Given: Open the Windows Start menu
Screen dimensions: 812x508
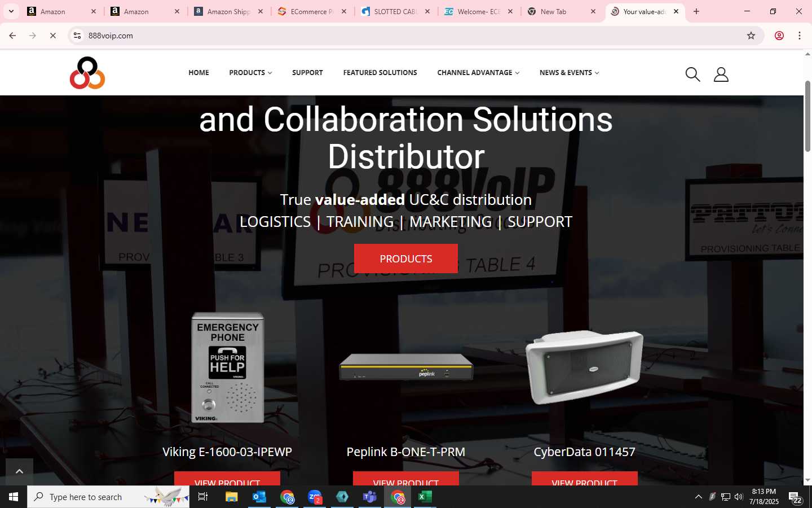Looking at the screenshot, I should pyautogui.click(x=14, y=497).
